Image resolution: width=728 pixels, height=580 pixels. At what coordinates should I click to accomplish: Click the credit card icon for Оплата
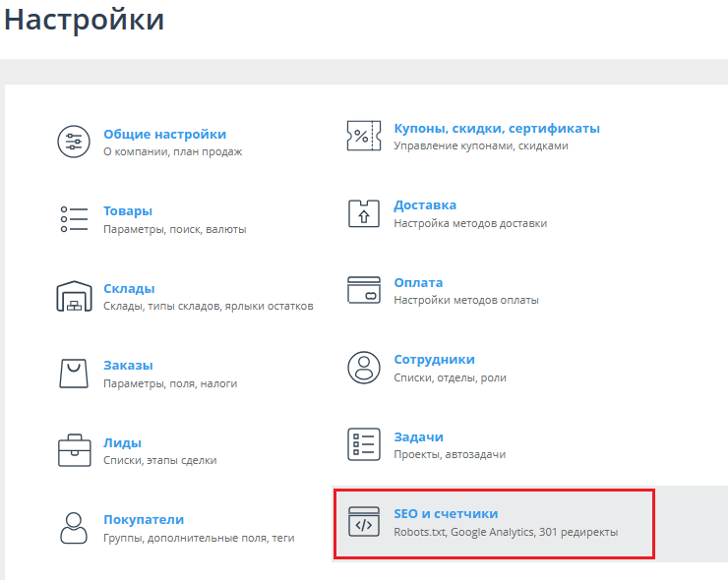(x=364, y=290)
